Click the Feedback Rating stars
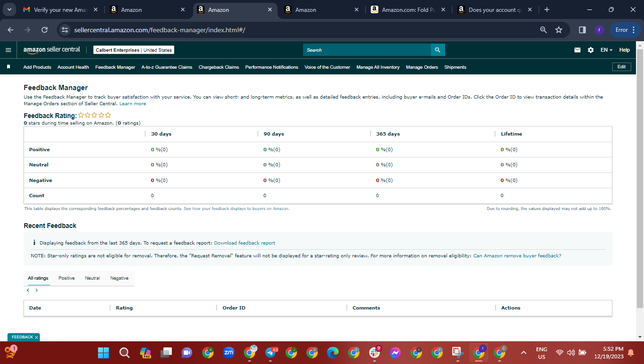644x364 pixels. 95,115
